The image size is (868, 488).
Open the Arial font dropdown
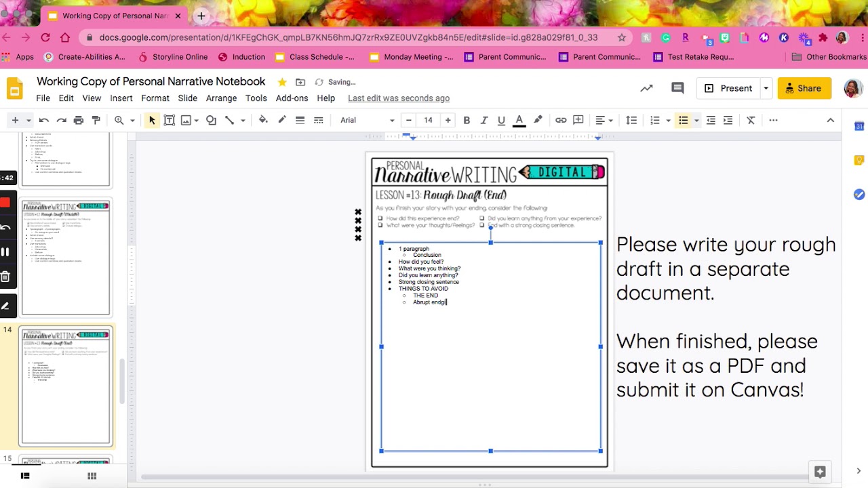(x=368, y=120)
